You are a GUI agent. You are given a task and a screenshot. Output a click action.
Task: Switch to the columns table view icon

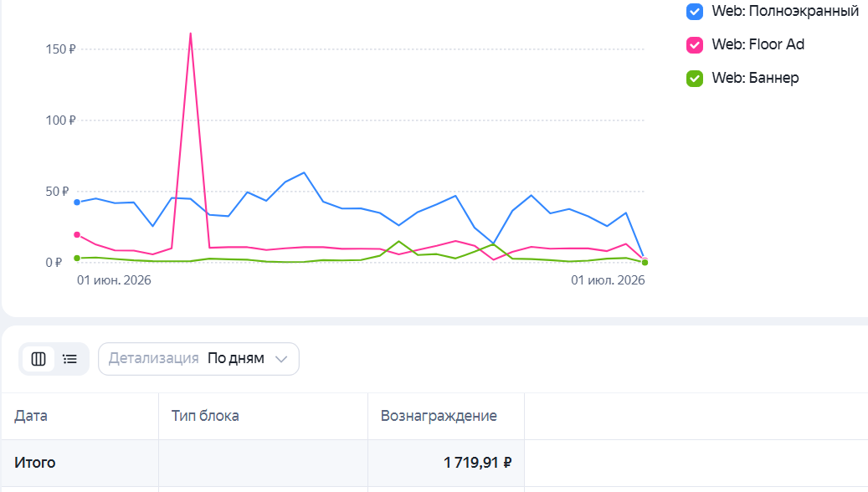[39, 359]
